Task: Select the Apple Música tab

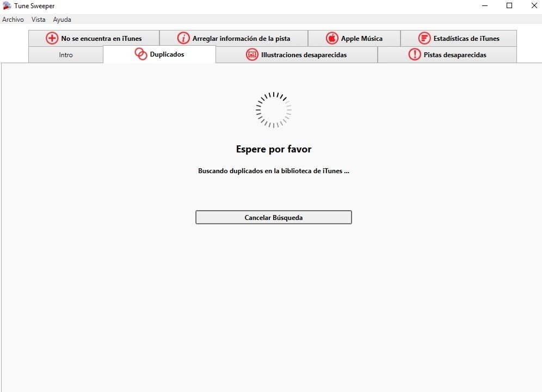Action: tap(354, 38)
